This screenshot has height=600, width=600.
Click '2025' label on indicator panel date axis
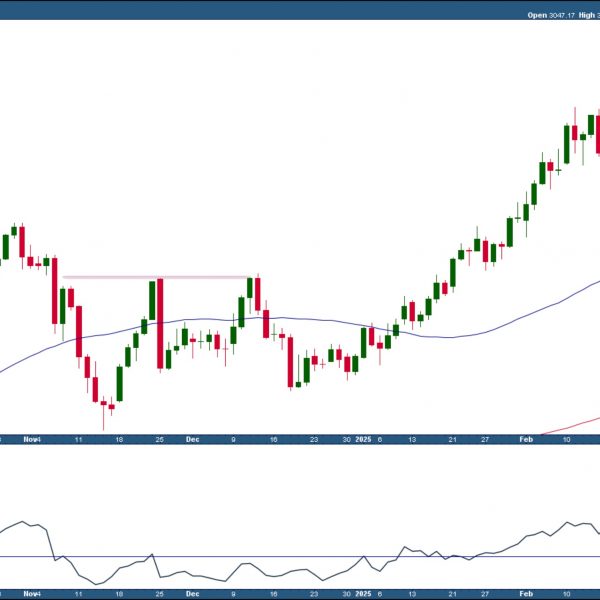[363, 594]
